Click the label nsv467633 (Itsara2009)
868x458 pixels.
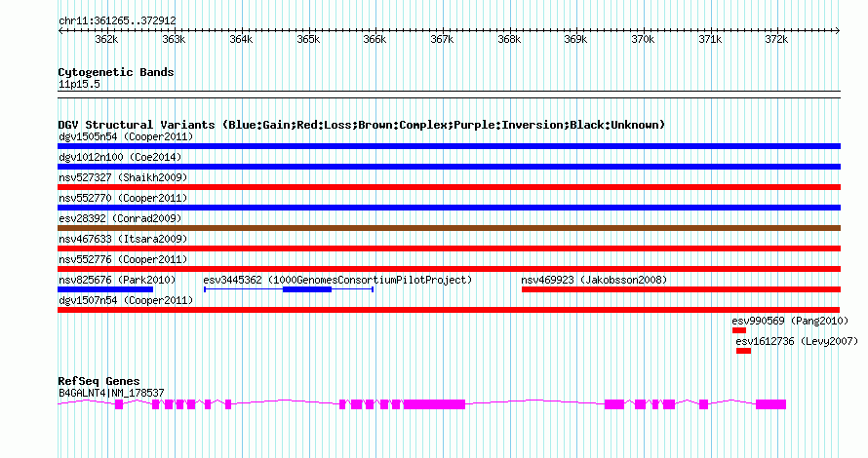point(123,239)
